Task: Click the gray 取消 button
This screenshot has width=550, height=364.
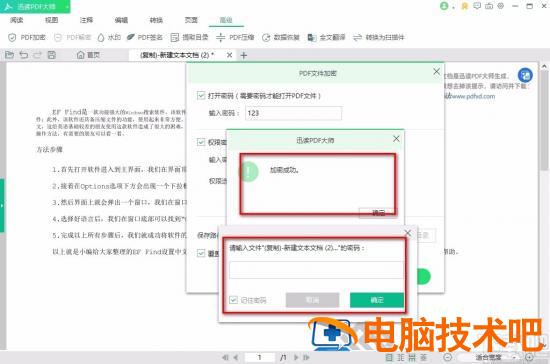Action: coord(313,300)
